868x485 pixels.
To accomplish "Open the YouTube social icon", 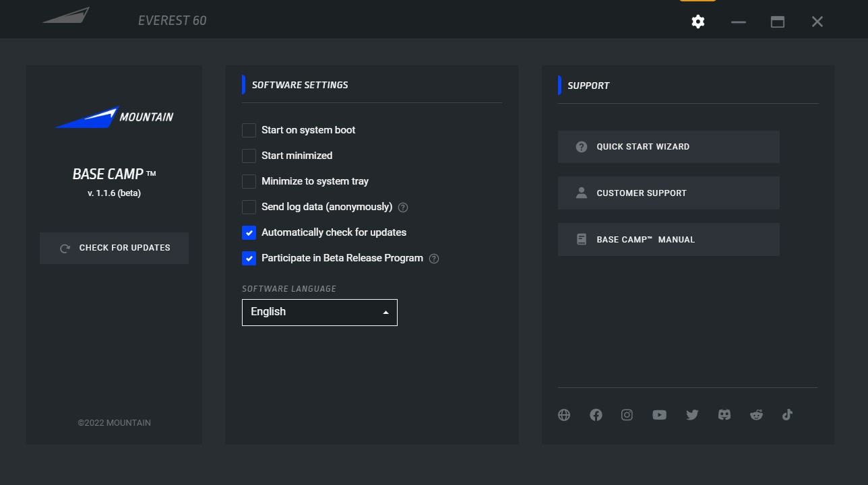I will click(659, 415).
